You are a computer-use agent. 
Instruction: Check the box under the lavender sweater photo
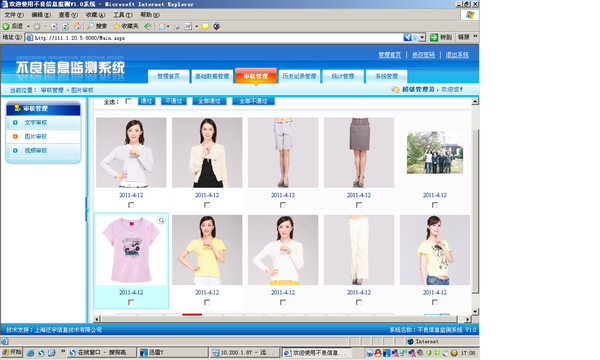click(131, 205)
